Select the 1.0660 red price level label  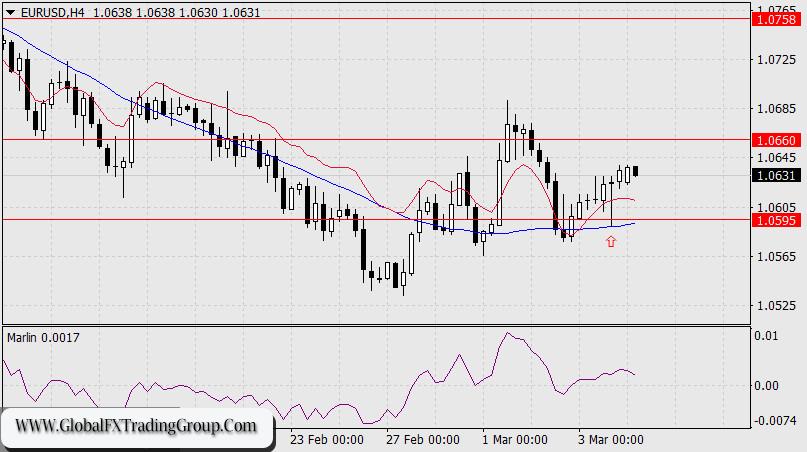(777, 140)
